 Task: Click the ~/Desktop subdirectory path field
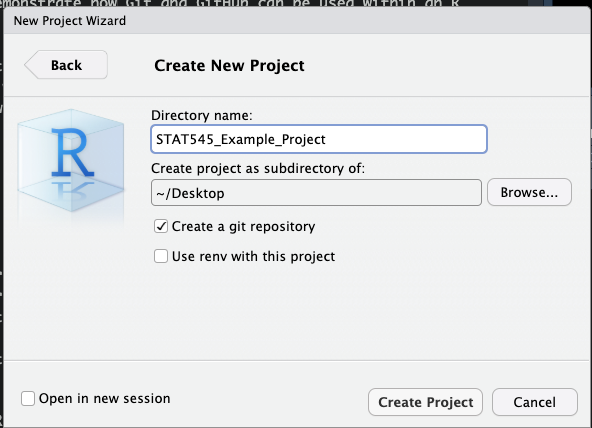click(x=316, y=192)
